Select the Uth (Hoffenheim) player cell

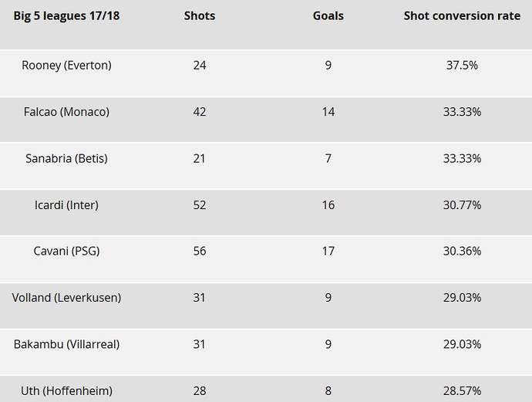pyautogui.click(x=66, y=390)
